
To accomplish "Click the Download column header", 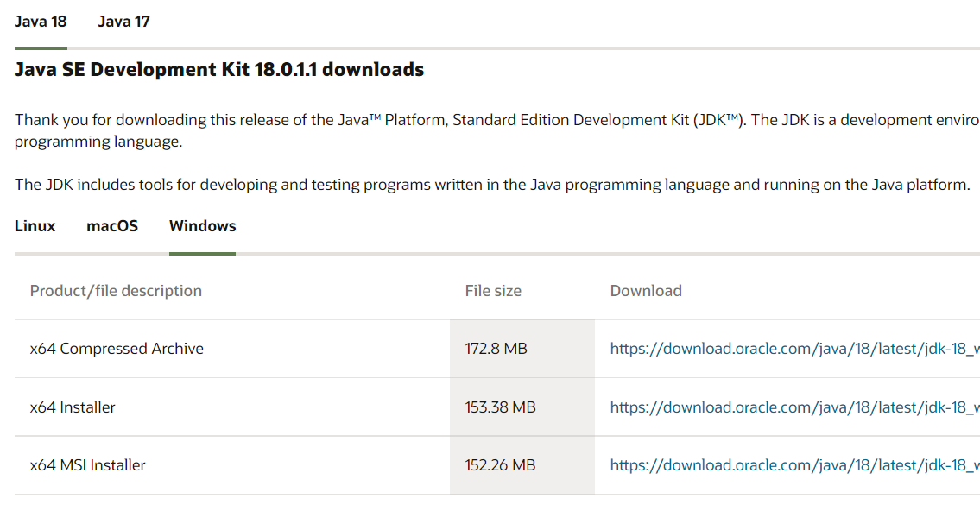I will point(646,291).
